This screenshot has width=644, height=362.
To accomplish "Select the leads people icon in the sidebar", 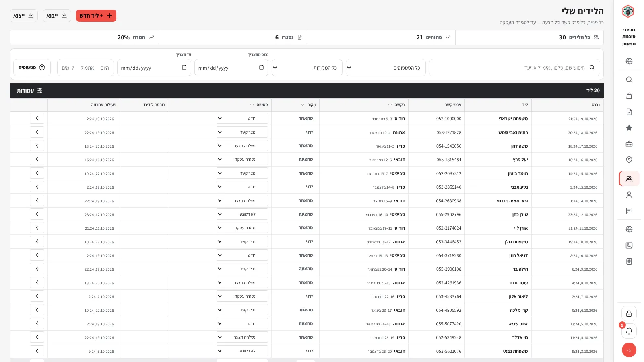I will point(629,179).
